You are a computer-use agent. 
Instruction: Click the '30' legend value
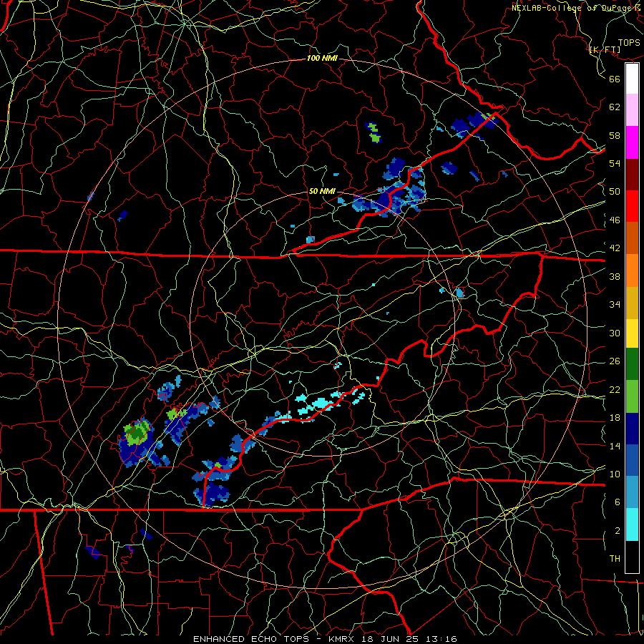click(615, 333)
